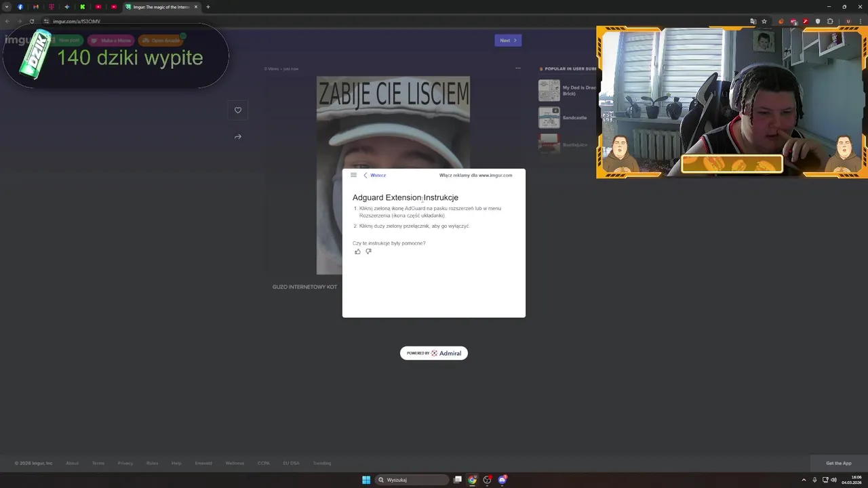Switch to the T-Mobile browser tab
The image size is (868, 488).
coord(52,7)
